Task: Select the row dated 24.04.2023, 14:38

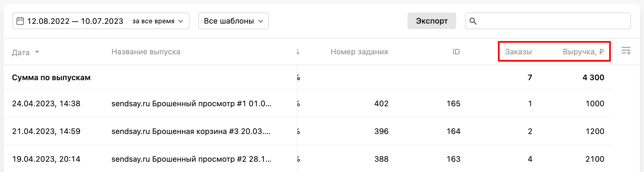Action: [46, 104]
